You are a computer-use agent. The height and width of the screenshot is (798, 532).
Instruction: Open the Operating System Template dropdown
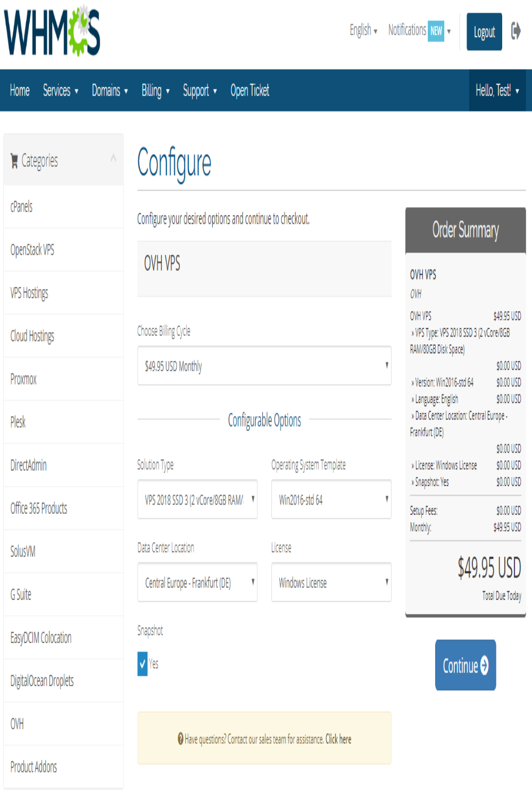click(x=331, y=500)
